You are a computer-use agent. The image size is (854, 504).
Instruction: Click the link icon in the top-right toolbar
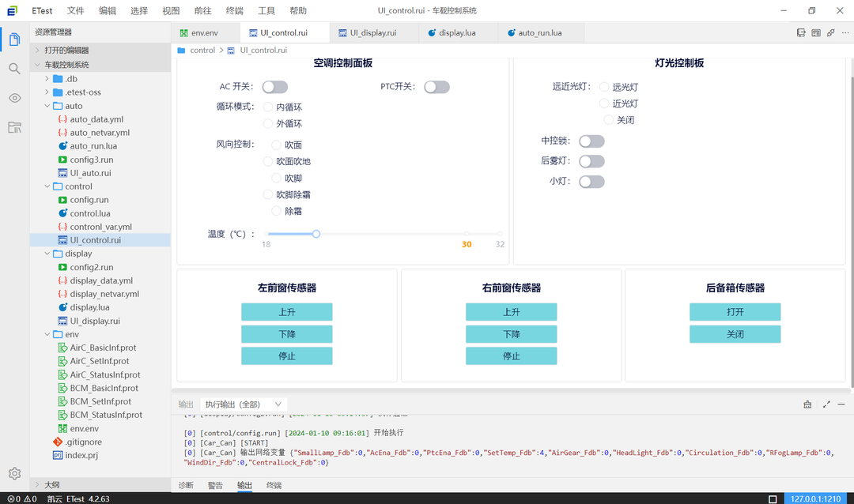click(x=831, y=32)
